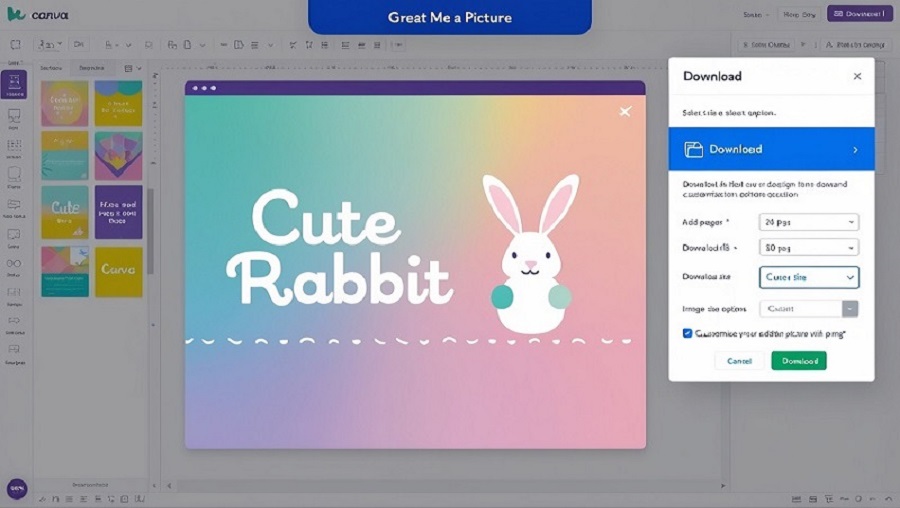Image resolution: width=900 pixels, height=508 pixels.
Task: Toggle the Customise picture checkbox
Action: click(687, 334)
